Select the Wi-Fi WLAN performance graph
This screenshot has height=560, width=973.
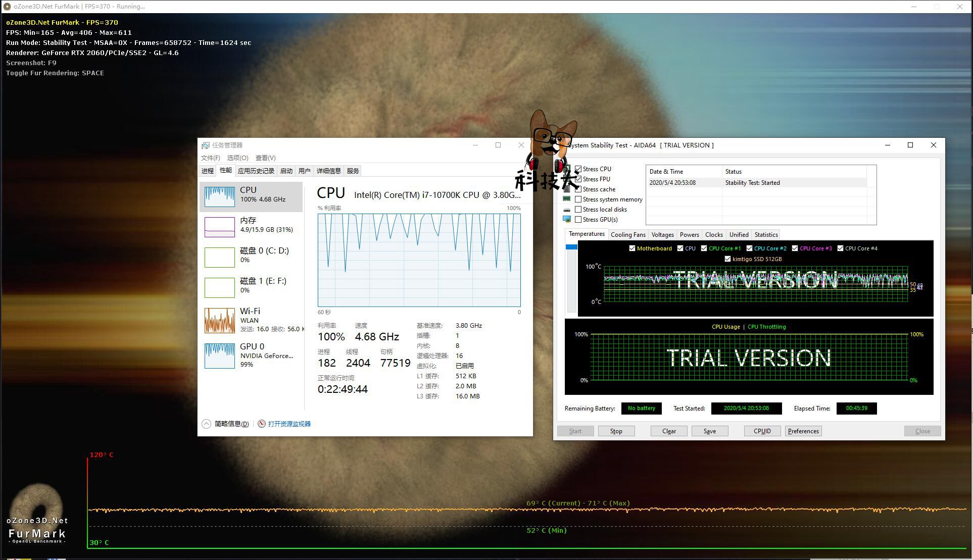pyautogui.click(x=219, y=320)
